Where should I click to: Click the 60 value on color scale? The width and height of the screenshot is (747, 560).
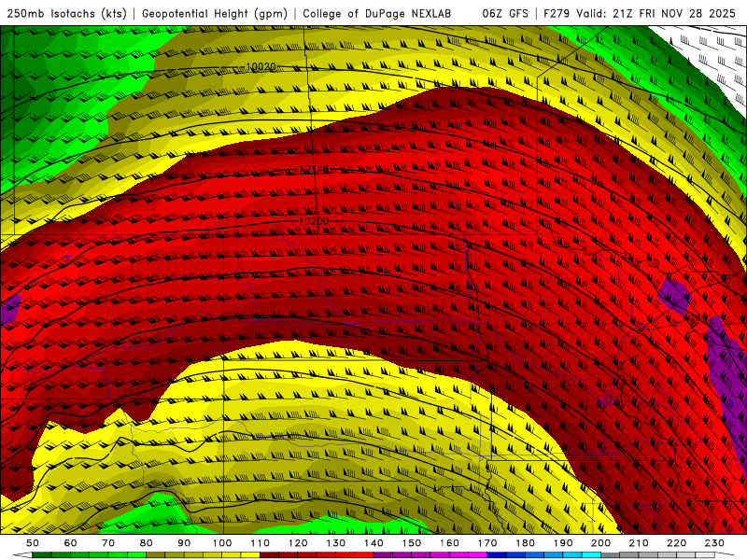(x=71, y=543)
